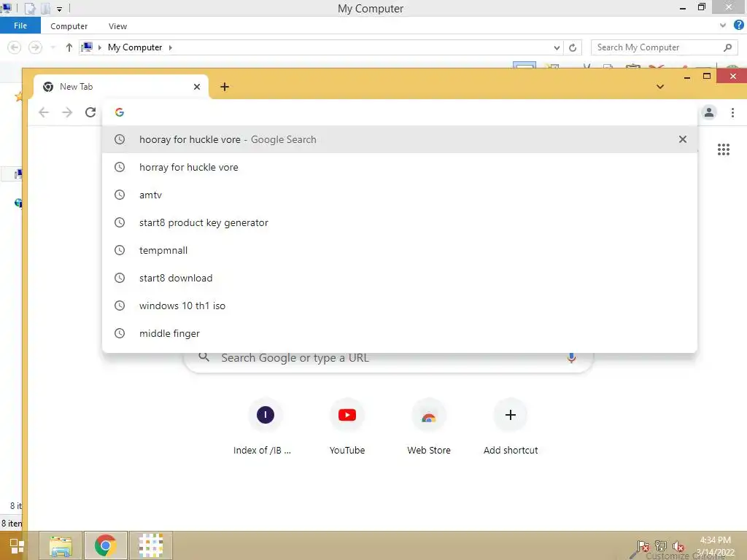Focus the Chrome address bar
This screenshot has height=560, width=747.
(x=400, y=112)
